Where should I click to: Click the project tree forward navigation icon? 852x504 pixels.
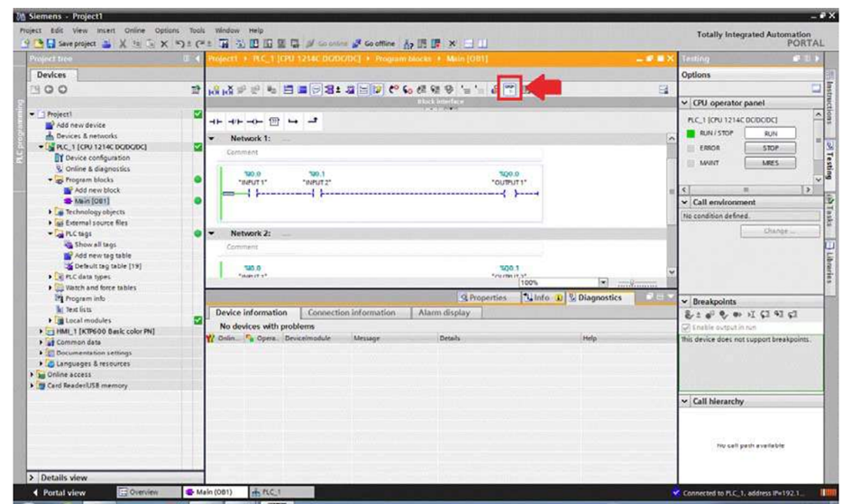click(62, 89)
